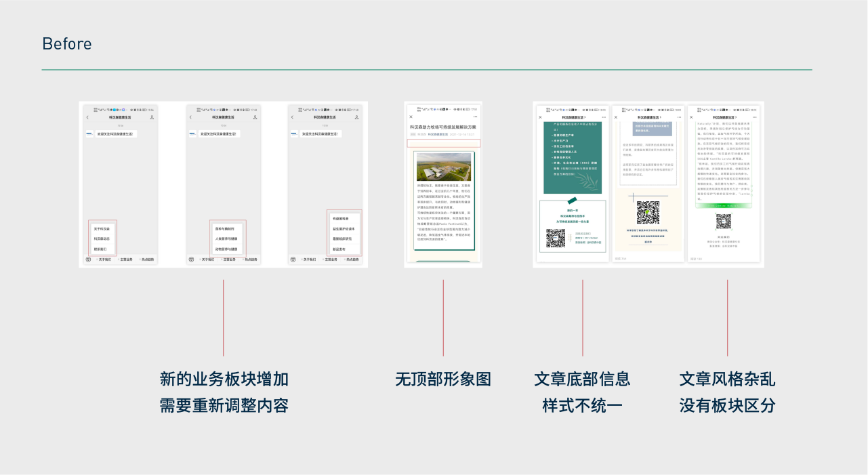
Task: Switch to keyboard icon in chat with 动物营养与健康 popup
Action: coord(192,260)
